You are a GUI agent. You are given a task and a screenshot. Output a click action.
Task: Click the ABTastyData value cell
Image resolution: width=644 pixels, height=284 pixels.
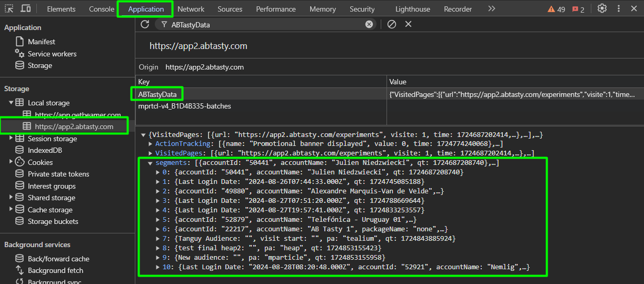pos(515,94)
